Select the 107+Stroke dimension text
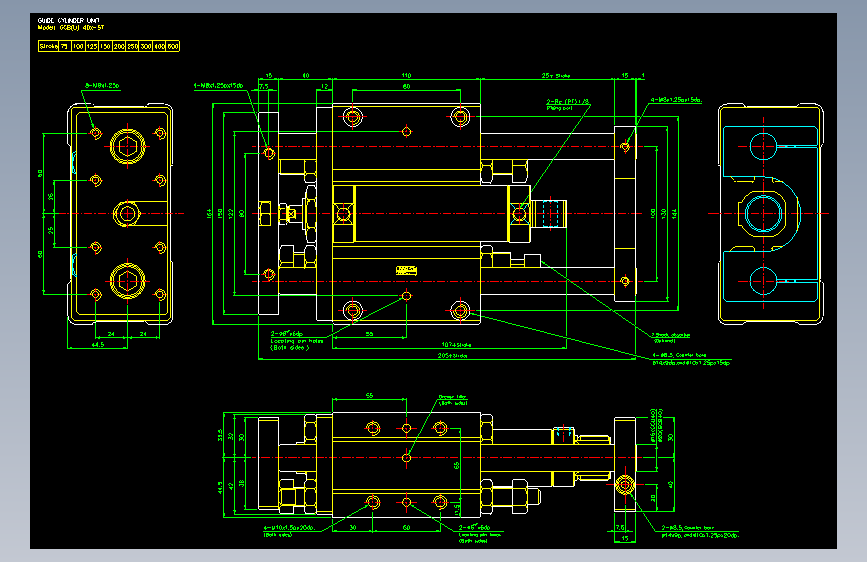Image resolution: width=867 pixels, height=562 pixels. tap(457, 345)
